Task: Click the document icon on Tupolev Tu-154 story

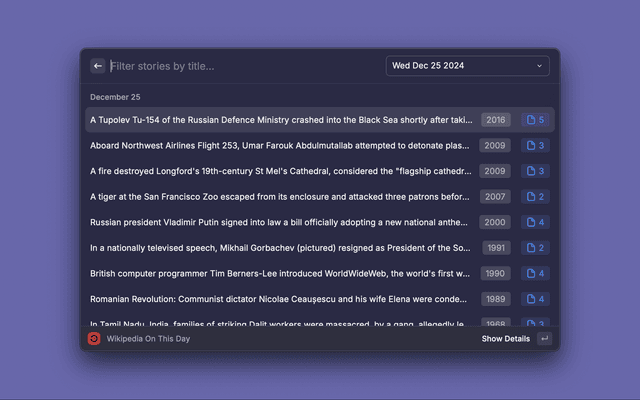Action: tap(531, 120)
